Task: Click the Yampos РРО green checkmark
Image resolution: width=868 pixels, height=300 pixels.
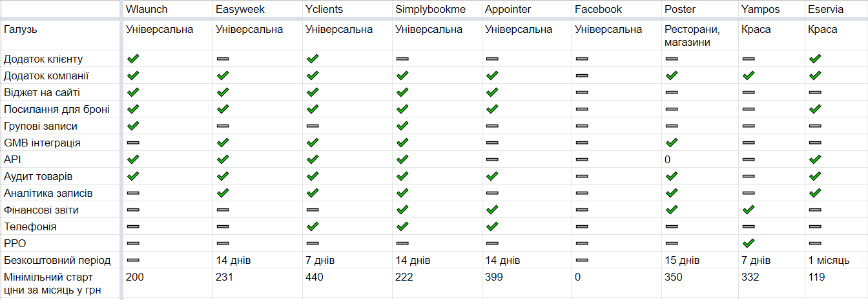Action: click(749, 243)
